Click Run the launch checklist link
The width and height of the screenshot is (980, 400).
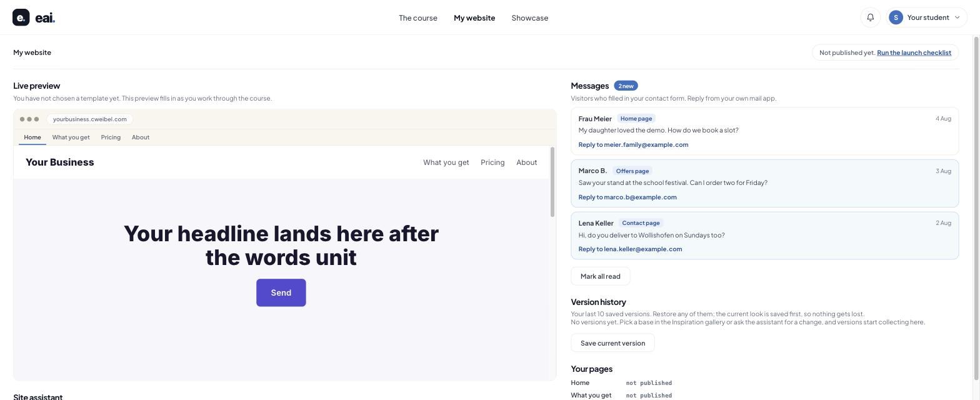tap(914, 52)
